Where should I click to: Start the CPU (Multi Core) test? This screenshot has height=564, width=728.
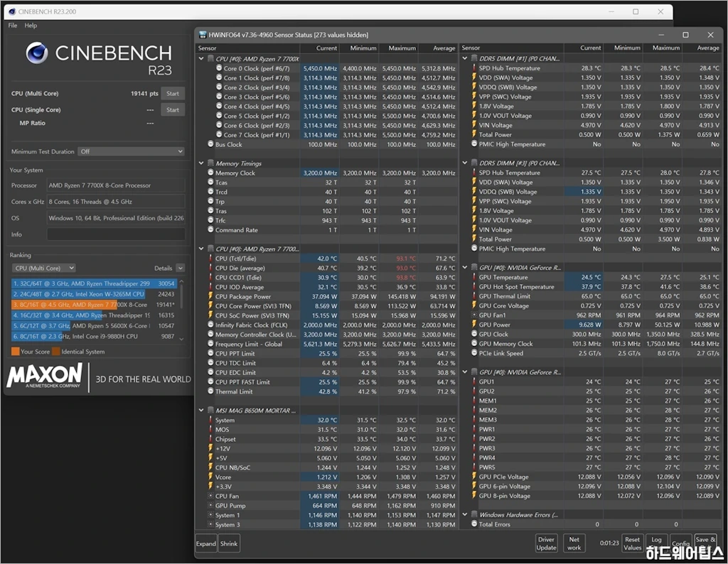click(173, 93)
